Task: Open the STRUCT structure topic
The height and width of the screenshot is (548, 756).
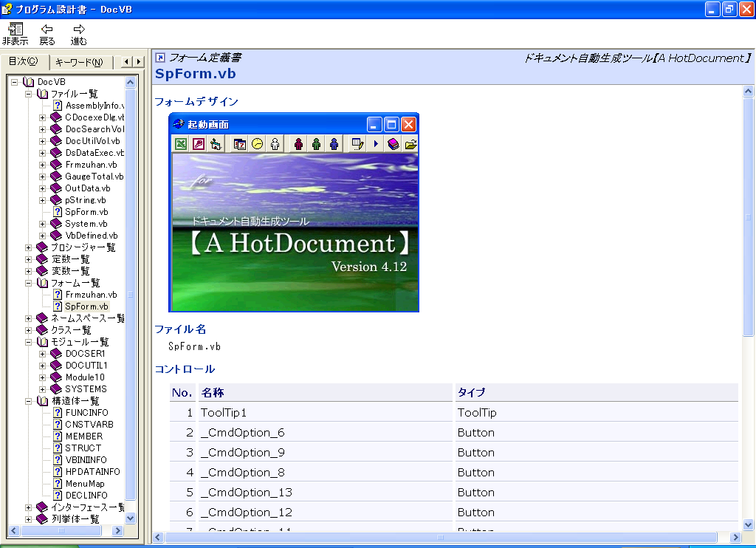Action: click(x=83, y=448)
